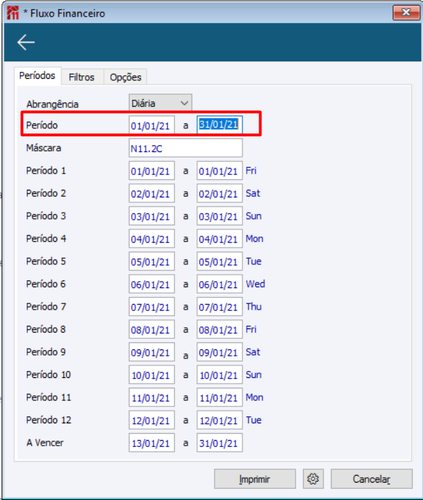Click the Wed weekday text for Período 6
Screen dimensions: 423x500
coord(255,284)
